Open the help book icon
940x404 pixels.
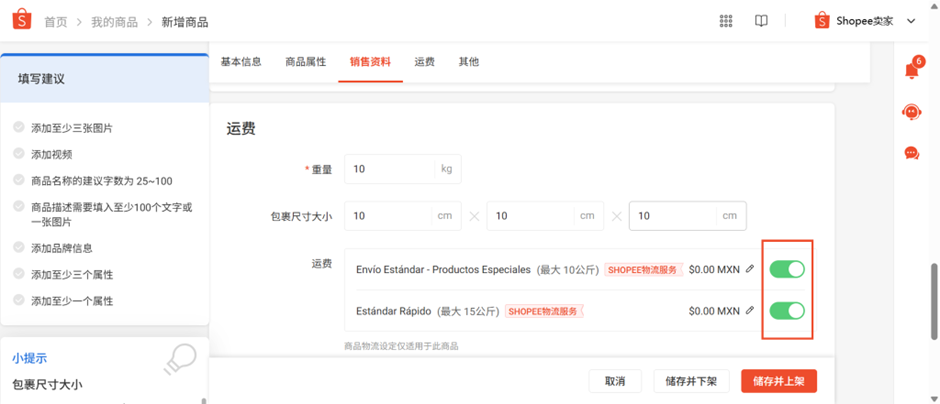pyautogui.click(x=761, y=21)
